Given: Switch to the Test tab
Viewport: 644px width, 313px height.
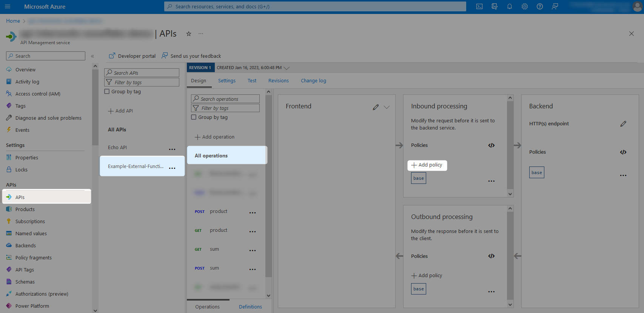Looking at the screenshot, I should [252, 81].
